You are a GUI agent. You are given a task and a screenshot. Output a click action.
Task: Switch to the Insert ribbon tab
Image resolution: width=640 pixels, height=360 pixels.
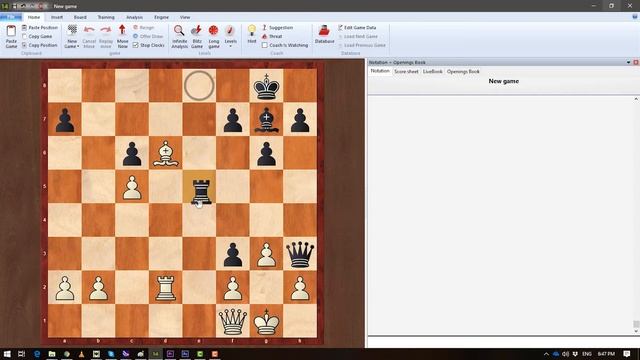57,17
